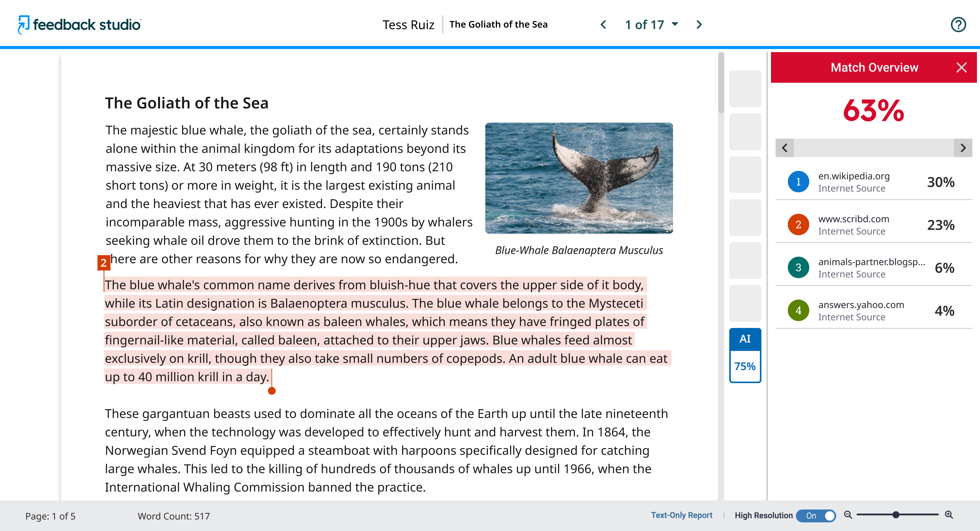Click the document vertical scrollbar thumb

pos(721,83)
